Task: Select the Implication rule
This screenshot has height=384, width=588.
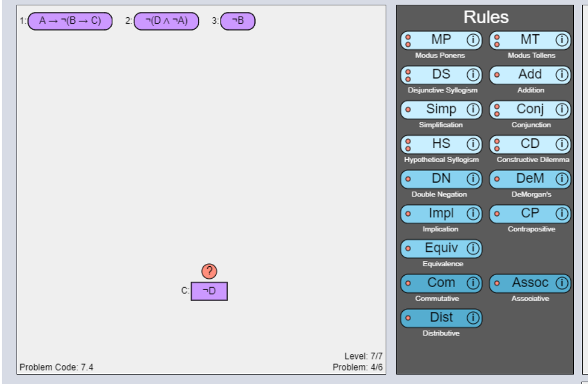Action: tap(442, 214)
